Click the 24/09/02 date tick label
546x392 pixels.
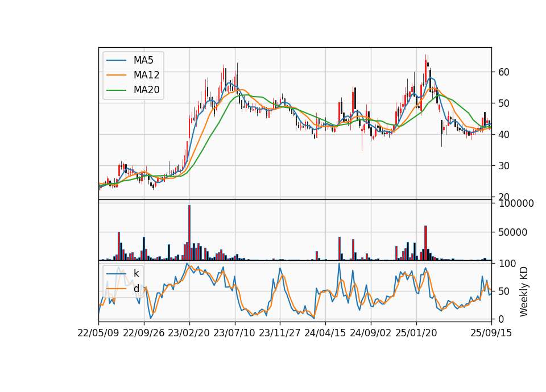click(x=370, y=333)
